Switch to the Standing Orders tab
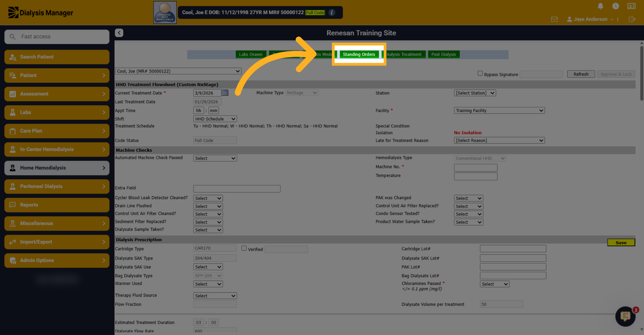Viewport: 644px width, 335px height. 359,54
